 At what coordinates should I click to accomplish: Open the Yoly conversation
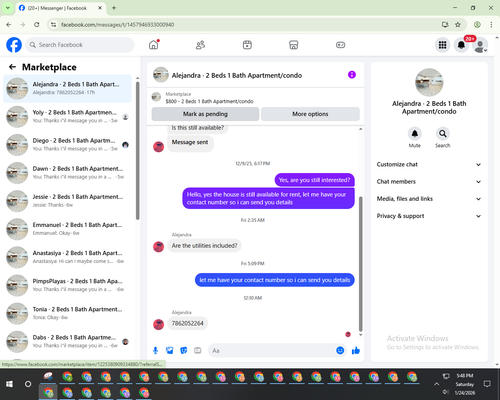pos(67,117)
